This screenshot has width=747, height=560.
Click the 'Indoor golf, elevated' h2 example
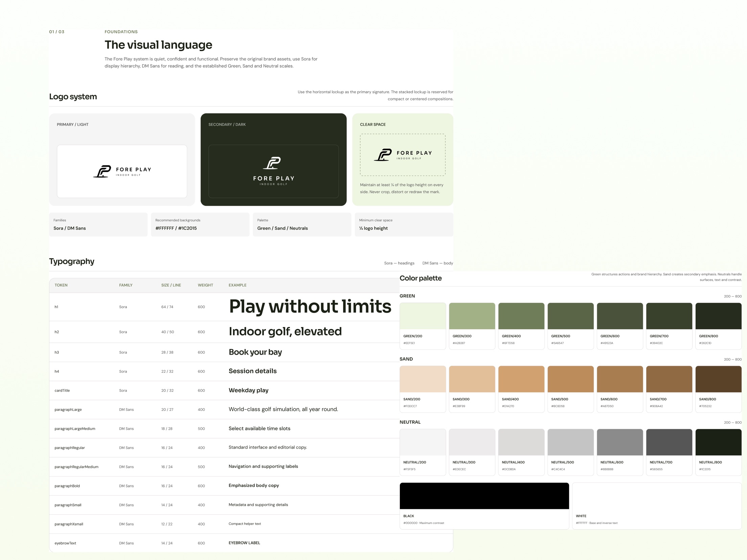pyautogui.click(x=285, y=331)
